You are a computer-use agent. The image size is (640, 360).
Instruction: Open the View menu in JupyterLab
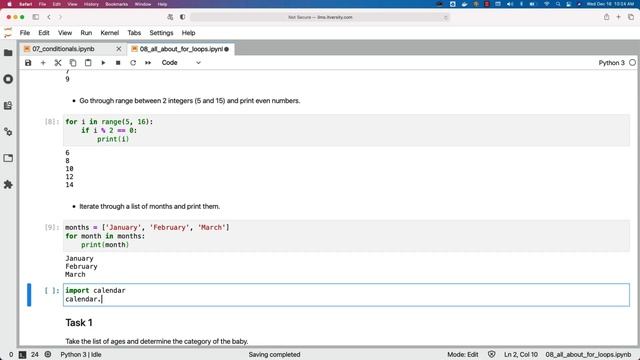(65, 33)
